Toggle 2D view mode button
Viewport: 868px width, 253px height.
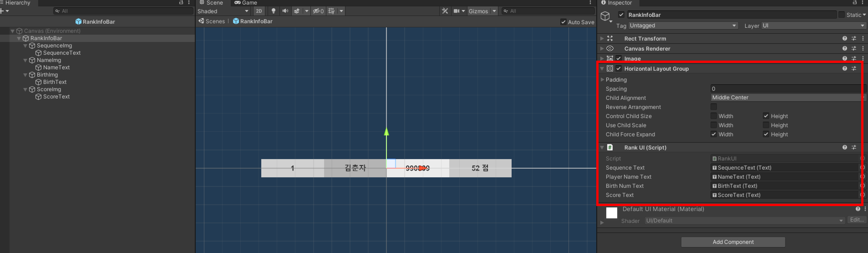259,11
